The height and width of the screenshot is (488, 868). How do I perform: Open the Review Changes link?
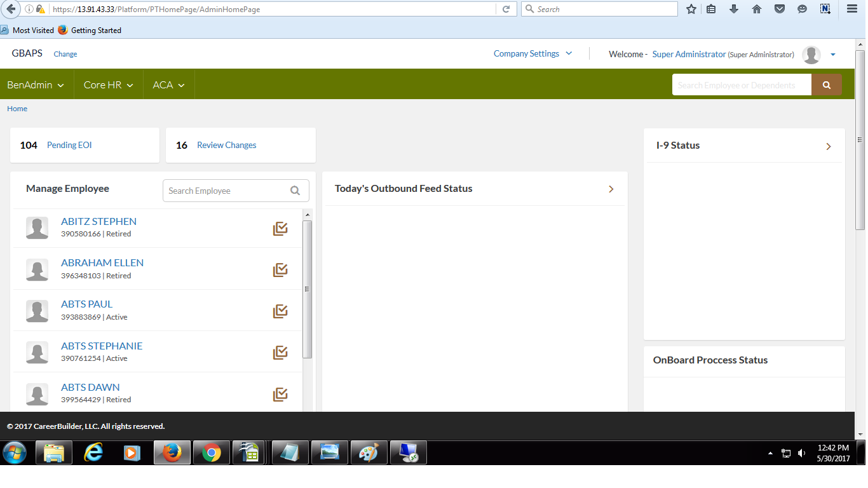pyautogui.click(x=226, y=146)
